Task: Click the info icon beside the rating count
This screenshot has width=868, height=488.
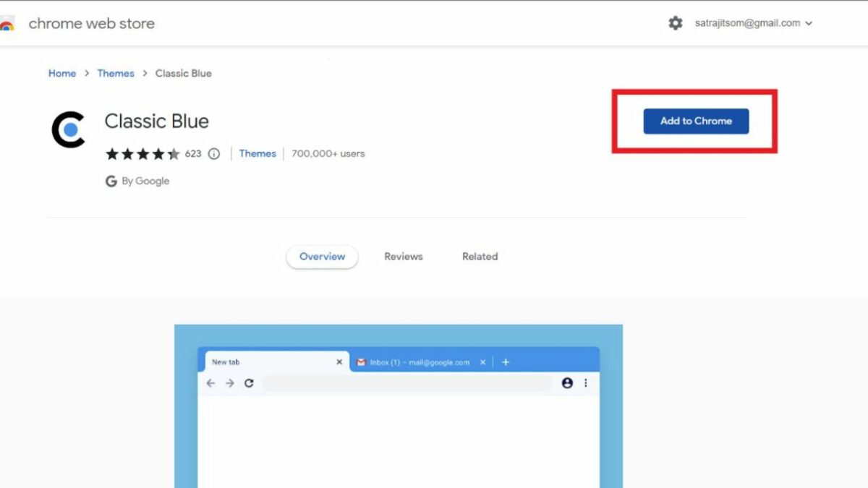Action: coord(213,153)
